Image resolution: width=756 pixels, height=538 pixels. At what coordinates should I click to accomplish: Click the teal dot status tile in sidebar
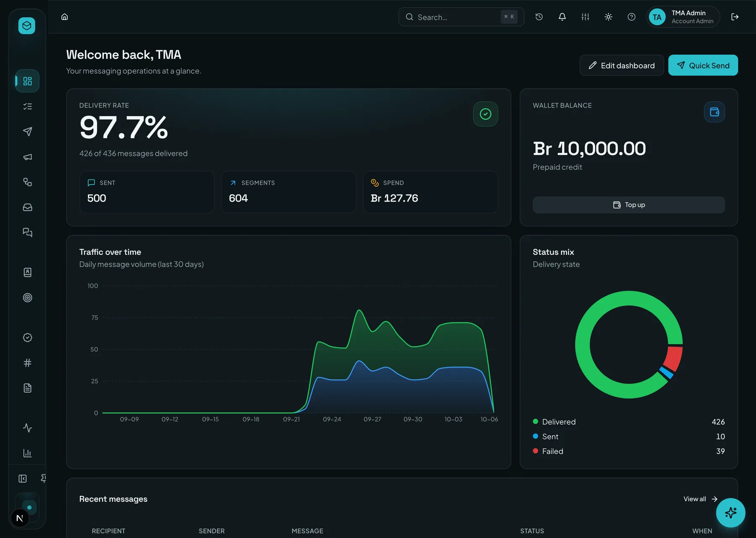29,507
